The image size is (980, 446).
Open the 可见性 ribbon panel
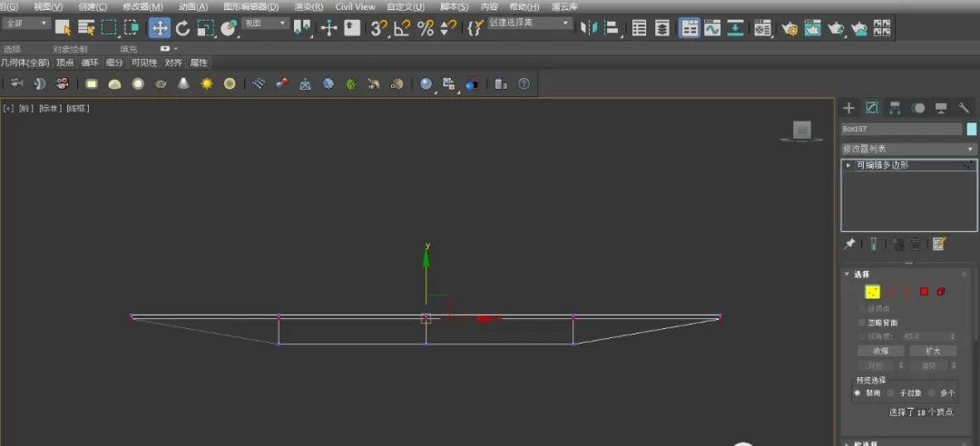click(144, 63)
